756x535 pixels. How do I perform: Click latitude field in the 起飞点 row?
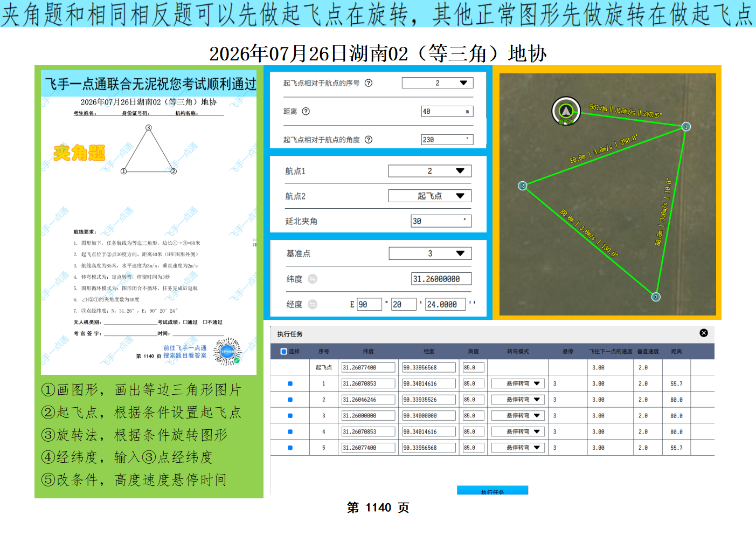click(x=368, y=368)
